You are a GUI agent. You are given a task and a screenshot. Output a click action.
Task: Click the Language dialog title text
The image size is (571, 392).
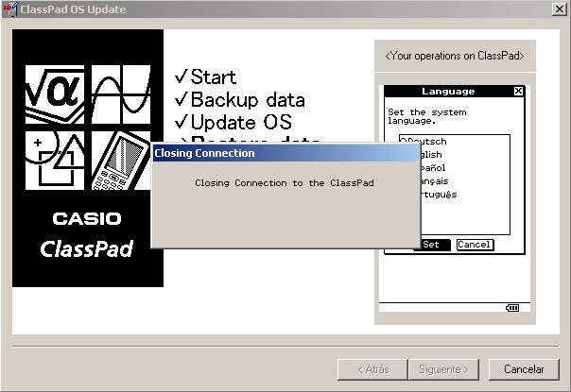pos(448,91)
